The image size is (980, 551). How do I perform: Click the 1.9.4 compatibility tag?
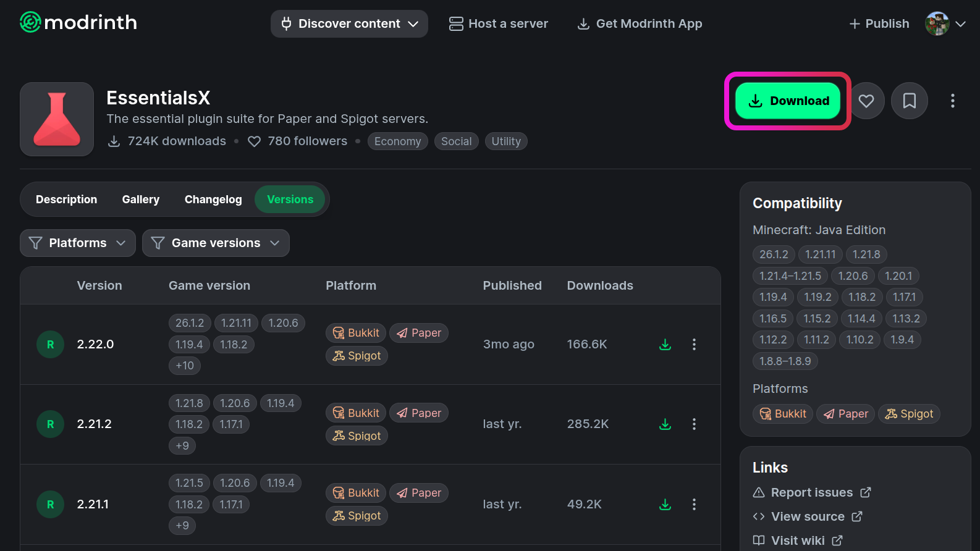(x=902, y=340)
